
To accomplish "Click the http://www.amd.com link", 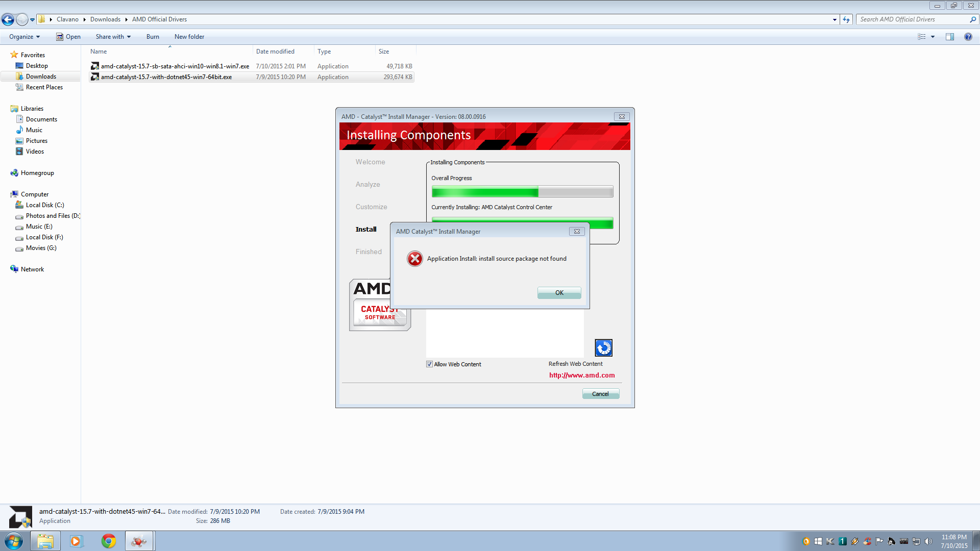I will (581, 375).
